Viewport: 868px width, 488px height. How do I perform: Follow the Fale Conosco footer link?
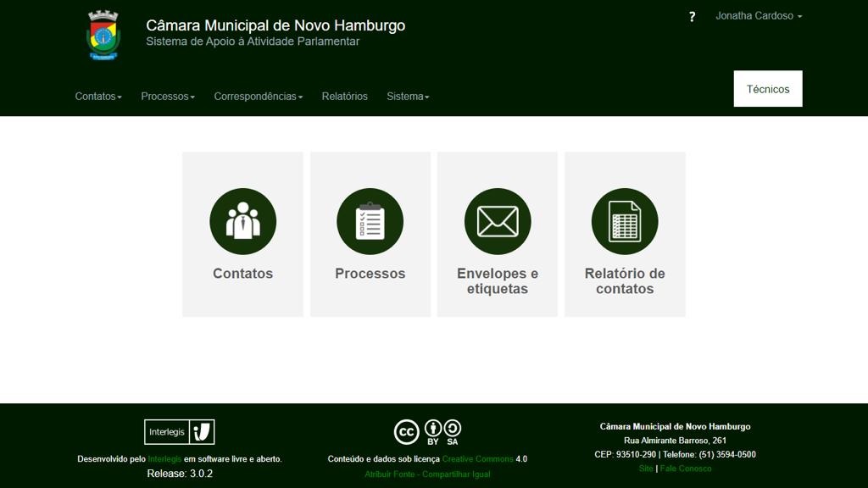coord(686,469)
